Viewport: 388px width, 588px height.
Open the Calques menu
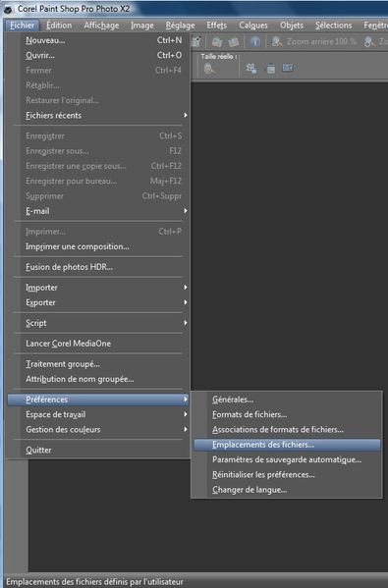253,26
